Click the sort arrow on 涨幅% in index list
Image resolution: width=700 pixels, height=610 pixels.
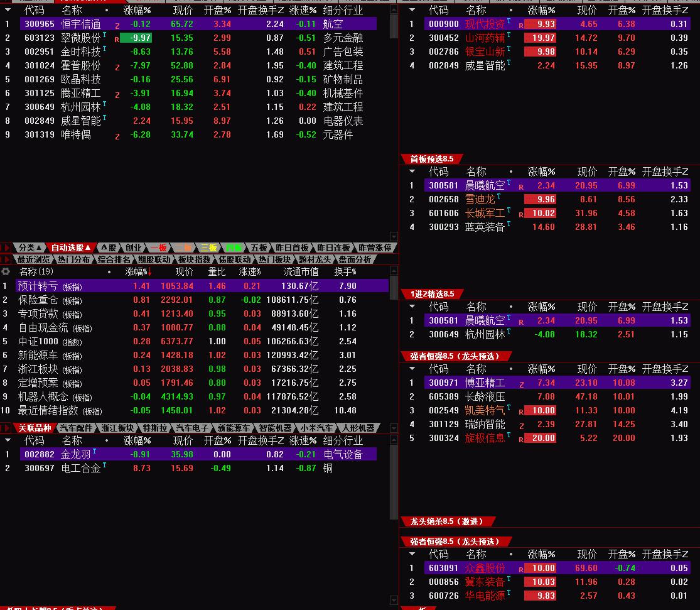click(150, 271)
